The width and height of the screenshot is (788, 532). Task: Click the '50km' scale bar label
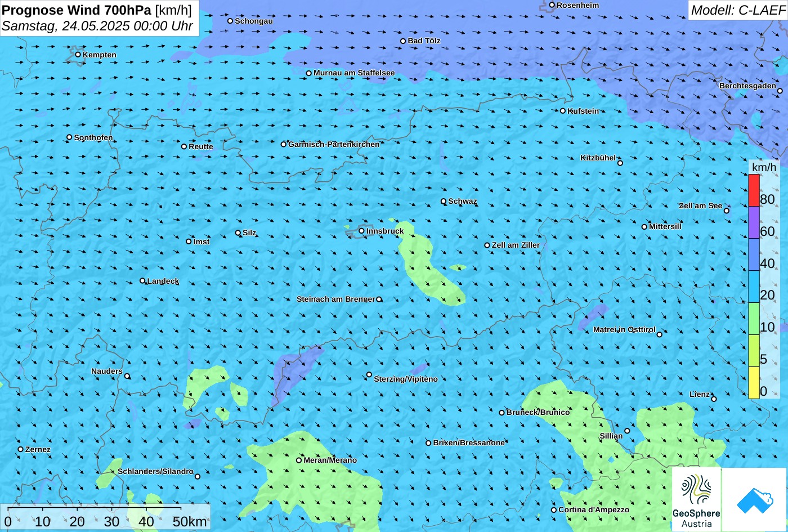[x=190, y=521]
